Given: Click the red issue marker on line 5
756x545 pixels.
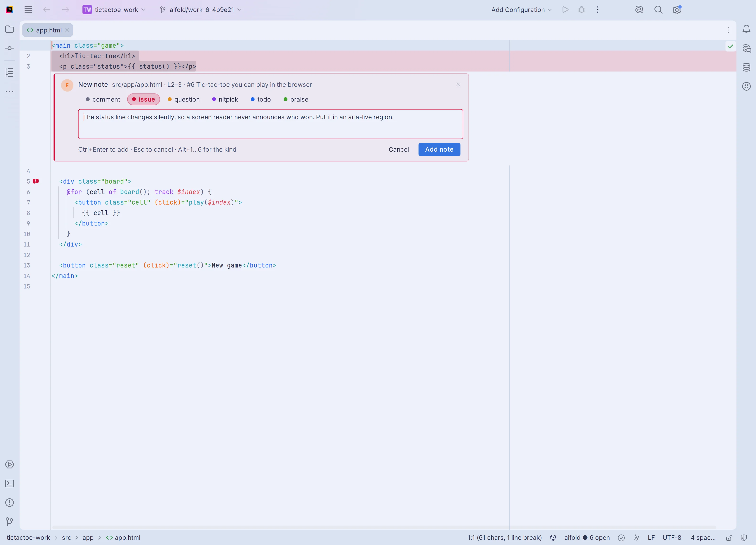Looking at the screenshot, I should [x=36, y=181].
